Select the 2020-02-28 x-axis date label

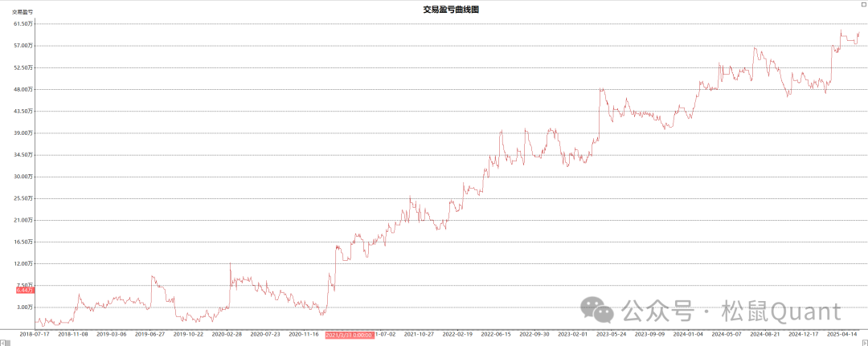click(227, 333)
